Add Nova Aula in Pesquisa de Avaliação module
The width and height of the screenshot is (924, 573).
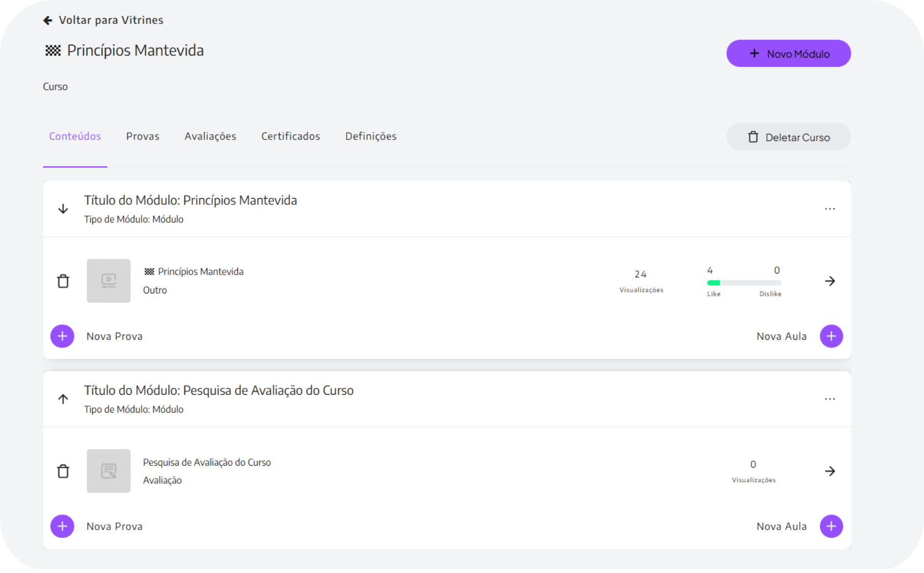click(831, 526)
